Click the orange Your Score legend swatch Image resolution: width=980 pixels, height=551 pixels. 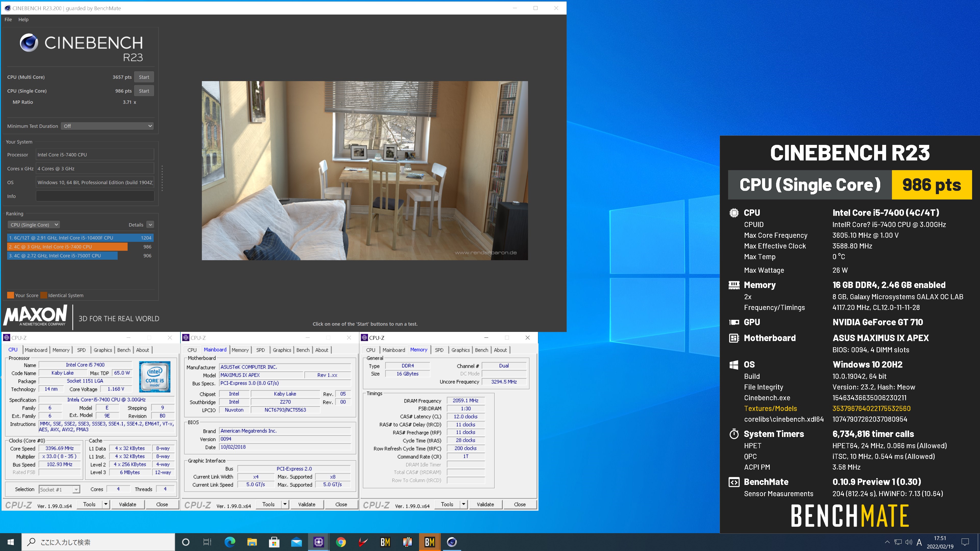pos(10,295)
